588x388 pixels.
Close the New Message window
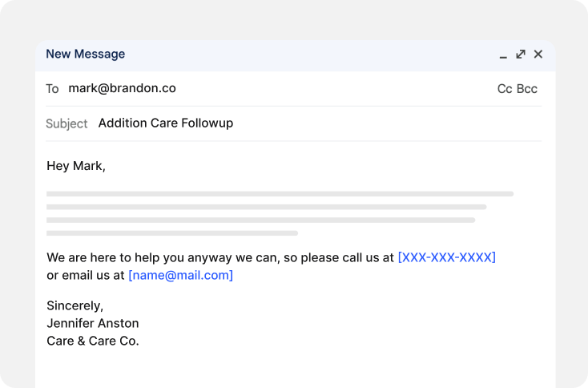(538, 55)
